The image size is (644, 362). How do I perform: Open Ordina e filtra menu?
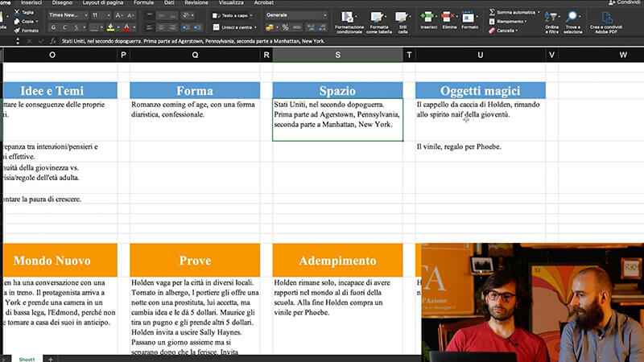pos(551,23)
